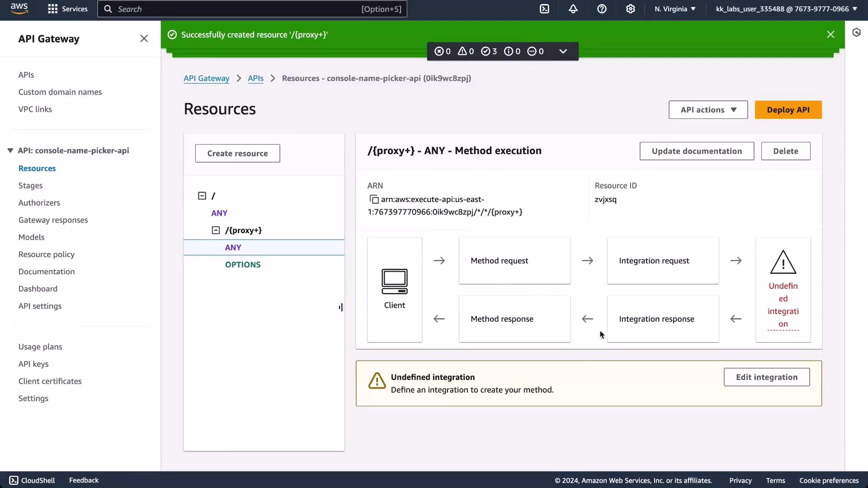Collapse the API: console-name-picker-api section
Screen dimensions: 868x488
point(10,150)
